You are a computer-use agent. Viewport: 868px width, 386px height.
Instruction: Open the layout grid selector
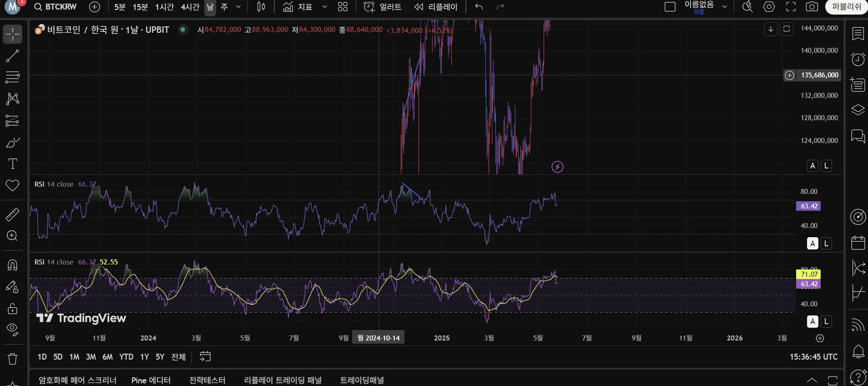[x=343, y=7]
